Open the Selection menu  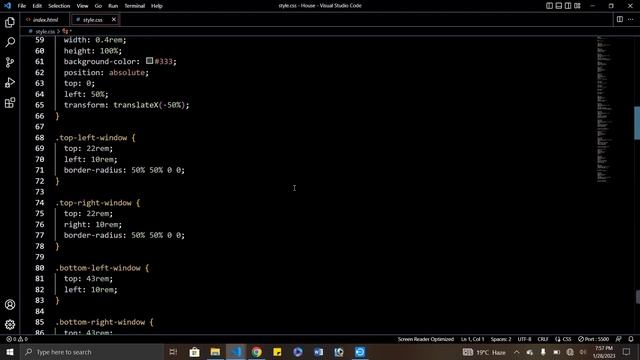point(59,6)
